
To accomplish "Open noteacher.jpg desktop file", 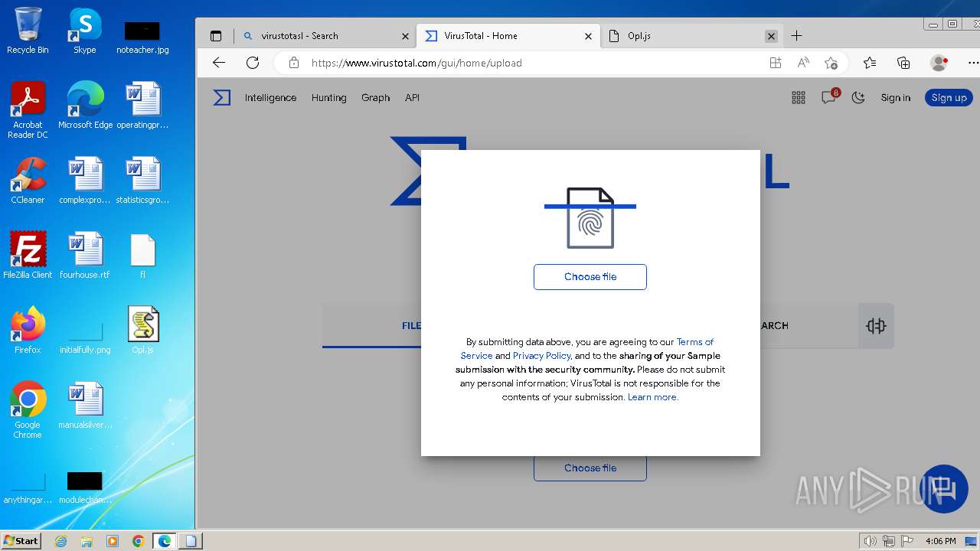I will (x=142, y=37).
